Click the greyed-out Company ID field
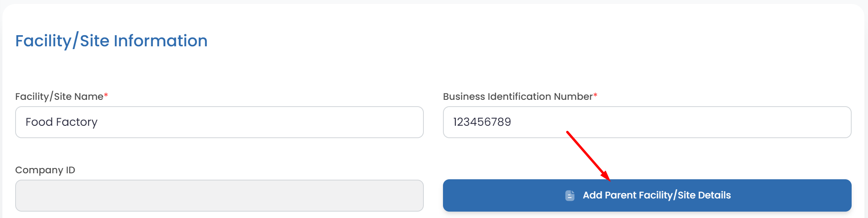The height and width of the screenshot is (218, 868). tap(219, 196)
